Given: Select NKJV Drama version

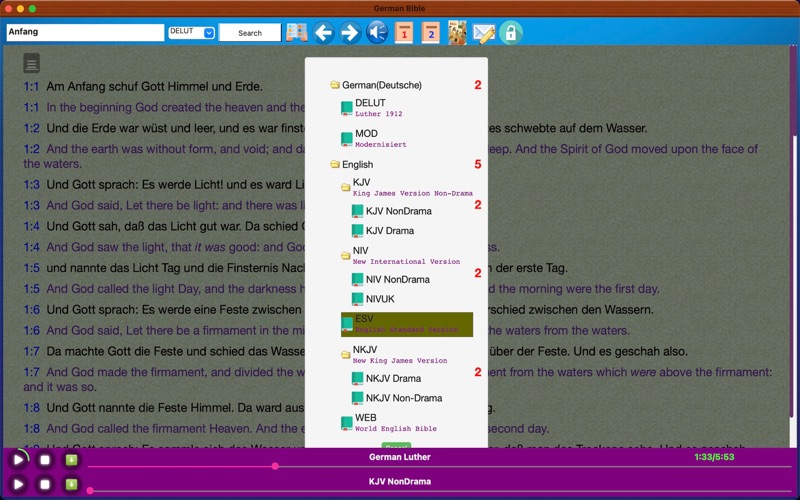Looking at the screenshot, I should pyautogui.click(x=393, y=379).
